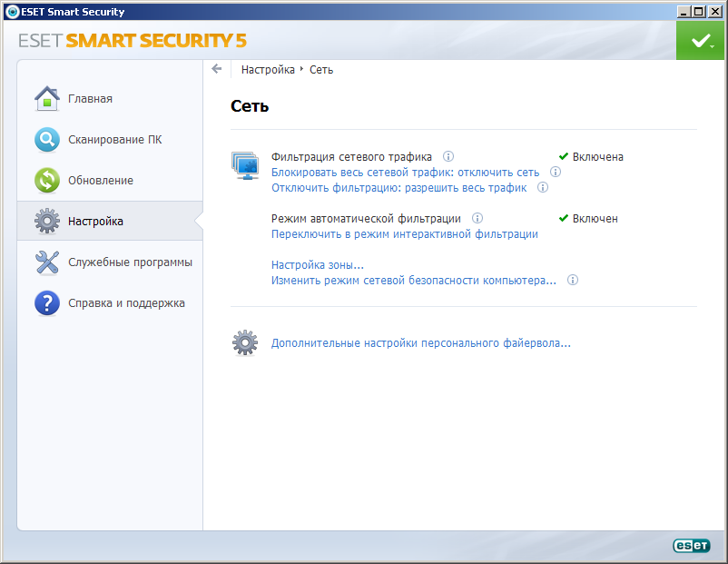This screenshot has height=564, width=728.
Task: Click info icon beside Изменить режим сетевой безопасности
Action: [573, 280]
